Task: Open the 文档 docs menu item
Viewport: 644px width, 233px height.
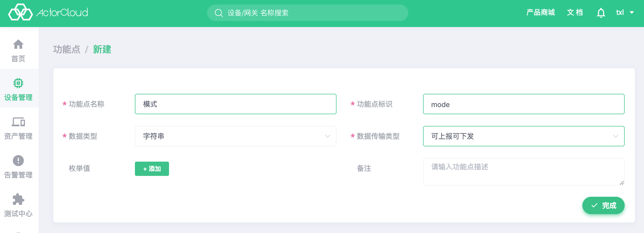Action: 575,12
